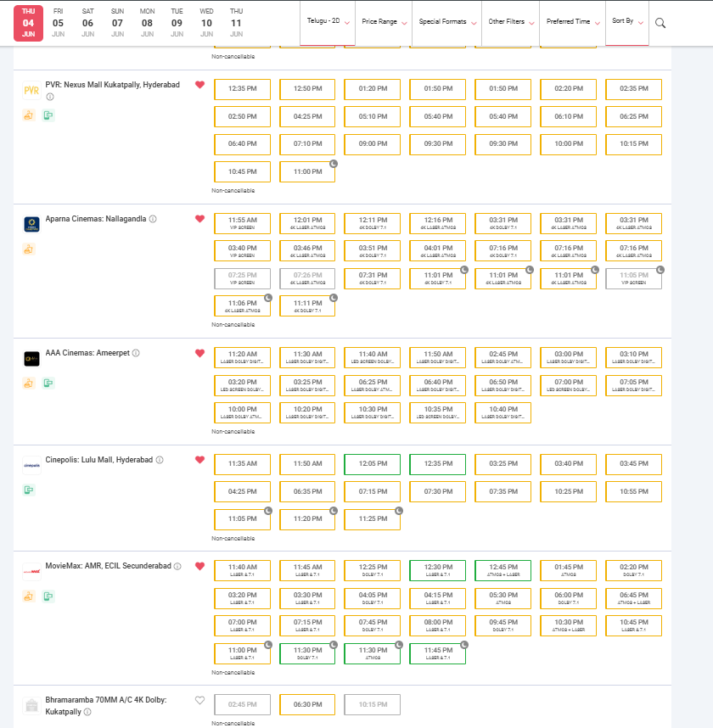Select the SUN 07 JUN date tab
The image size is (713, 728).
117,23
